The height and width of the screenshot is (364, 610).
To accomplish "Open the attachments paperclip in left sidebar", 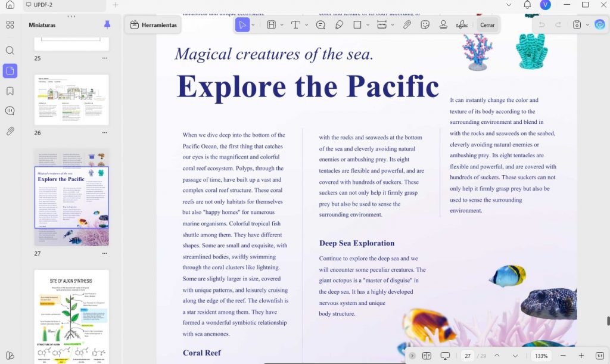I will [10, 131].
